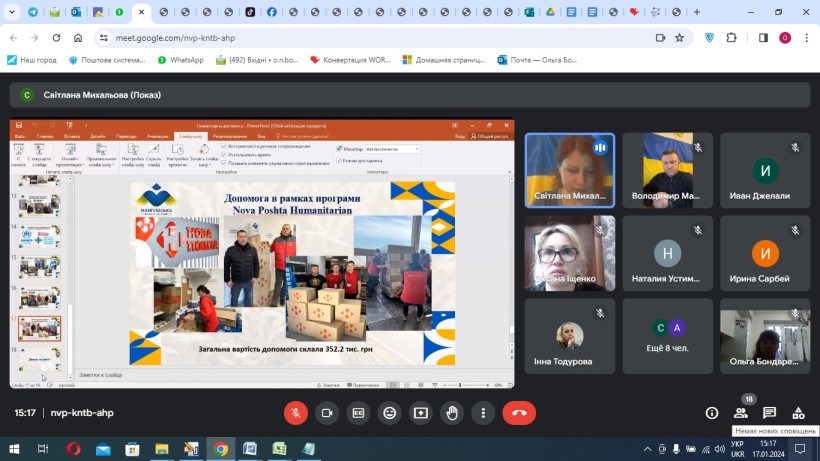The height and width of the screenshot is (461, 820).
Task: Open Task View on taskbar
Action: pos(43,449)
